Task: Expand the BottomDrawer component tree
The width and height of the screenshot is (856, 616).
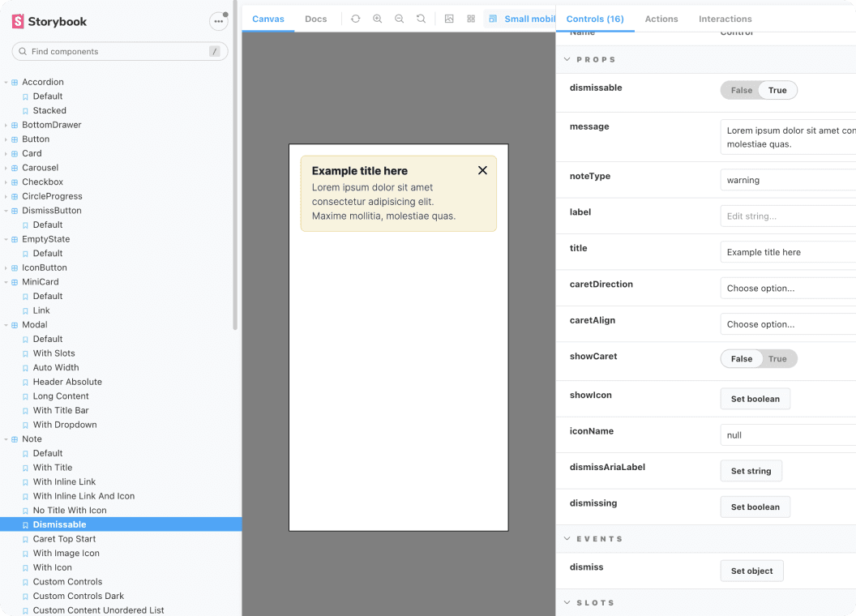Action: click(x=6, y=125)
